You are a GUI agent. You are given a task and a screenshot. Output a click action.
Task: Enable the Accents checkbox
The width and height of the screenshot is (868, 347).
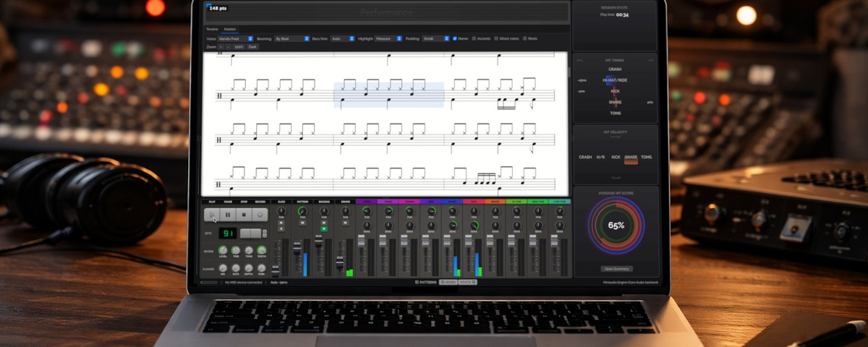click(475, 38)
